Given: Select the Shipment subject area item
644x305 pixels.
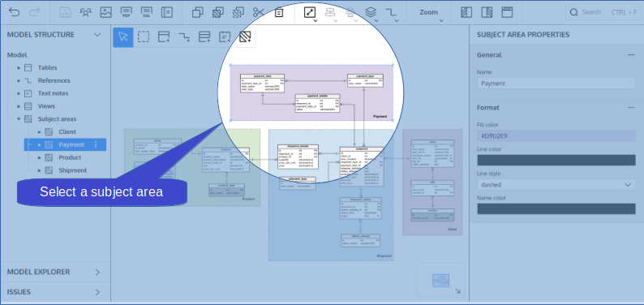Looking at the screenshot, I should pyautogui.click(x=72, y=170).
